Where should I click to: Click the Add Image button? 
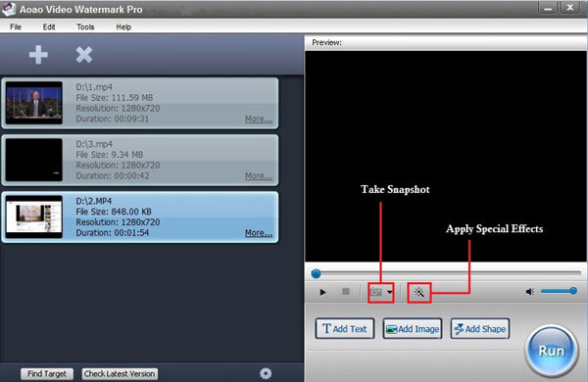coord(413,329)
